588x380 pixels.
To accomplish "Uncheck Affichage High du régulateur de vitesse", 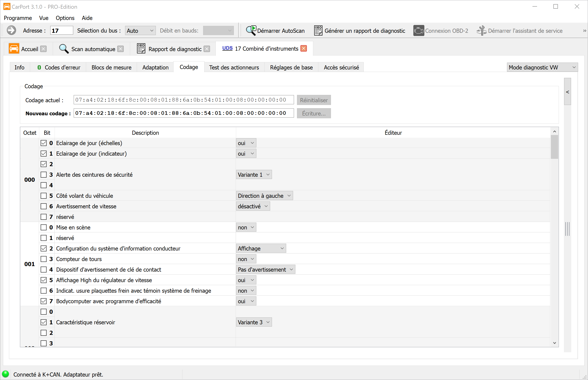I will coord(44,280).
